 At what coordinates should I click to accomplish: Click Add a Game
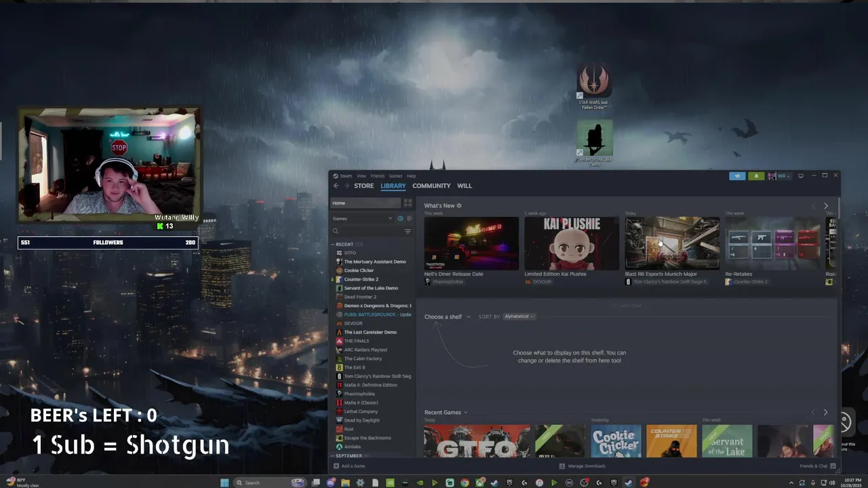[349, 466]
